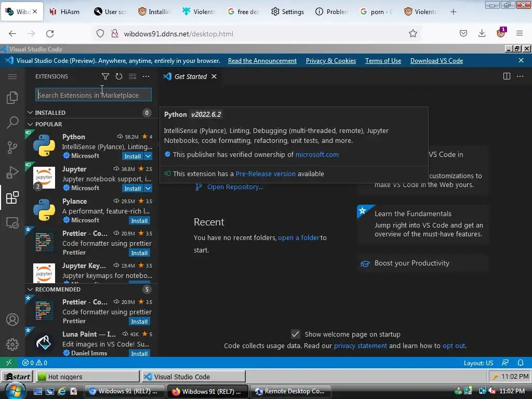The width and height of the screenshot is (532, 399).
Task: Filter extensions with the funnel icon
Action: [105, 76]
